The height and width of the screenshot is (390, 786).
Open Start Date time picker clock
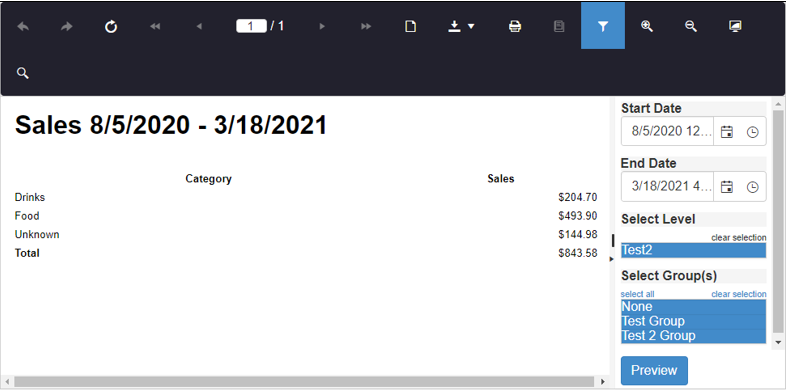(752, 132)
